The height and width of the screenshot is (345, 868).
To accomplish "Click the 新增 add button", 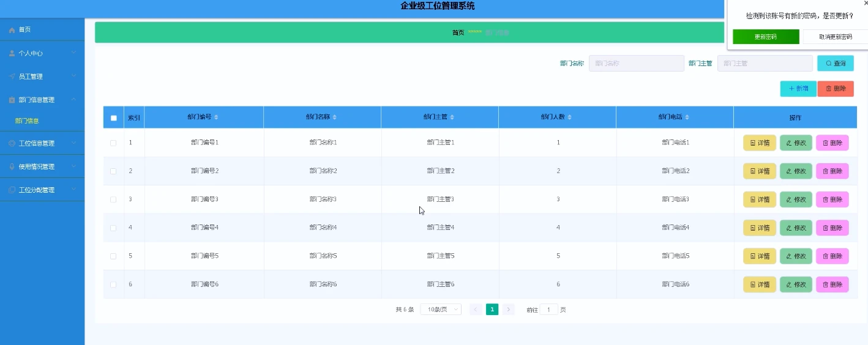I will click(x=798, y=89).
